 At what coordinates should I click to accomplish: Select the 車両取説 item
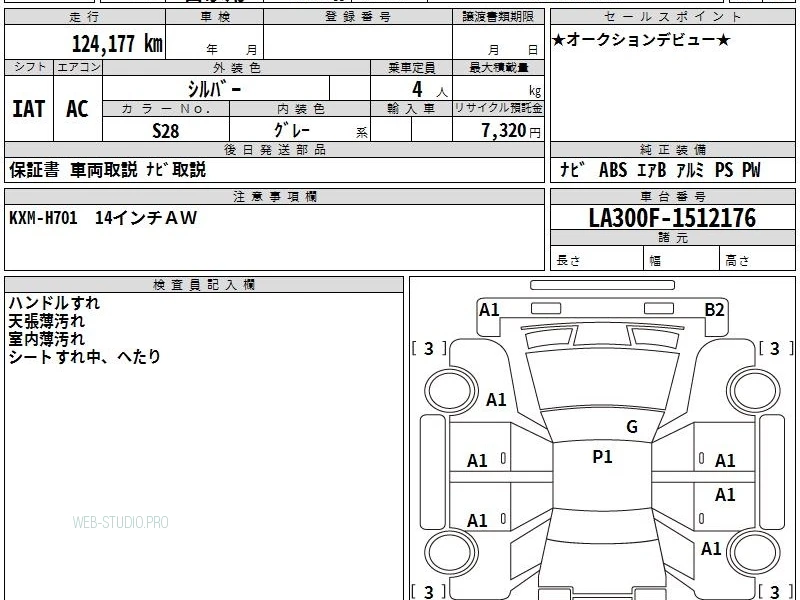tap(104, 170)
